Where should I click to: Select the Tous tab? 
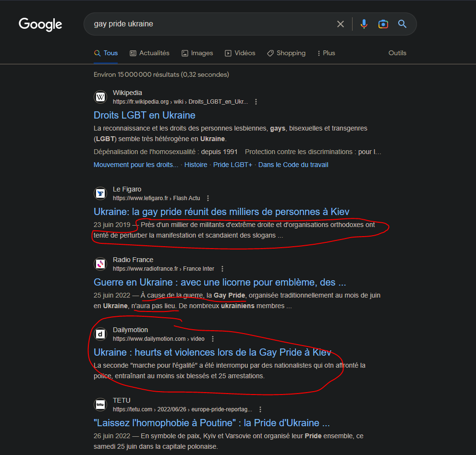click(106, 53)
